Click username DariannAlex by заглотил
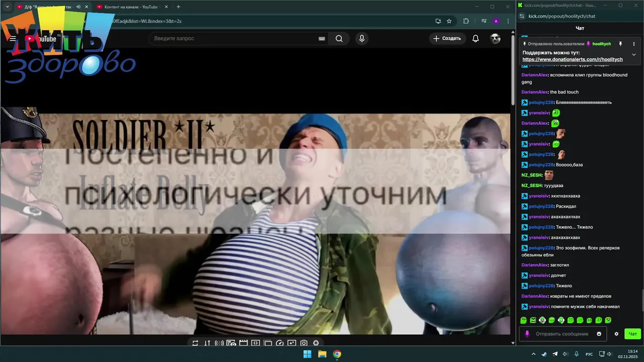This screenshot has width=644, height=362. point(534,265)
